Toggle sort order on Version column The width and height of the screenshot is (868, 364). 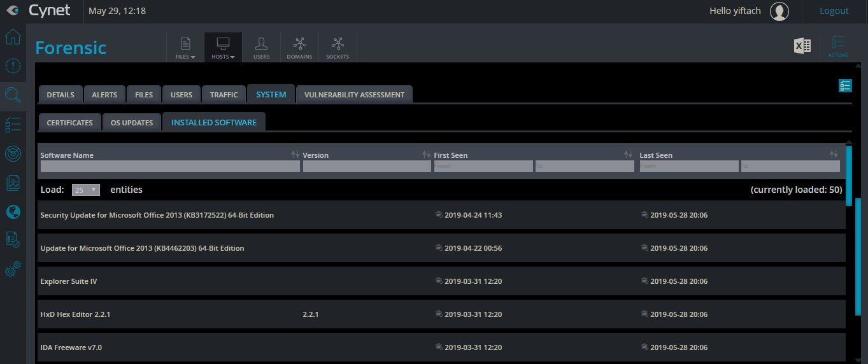click(x=426, y=155)
